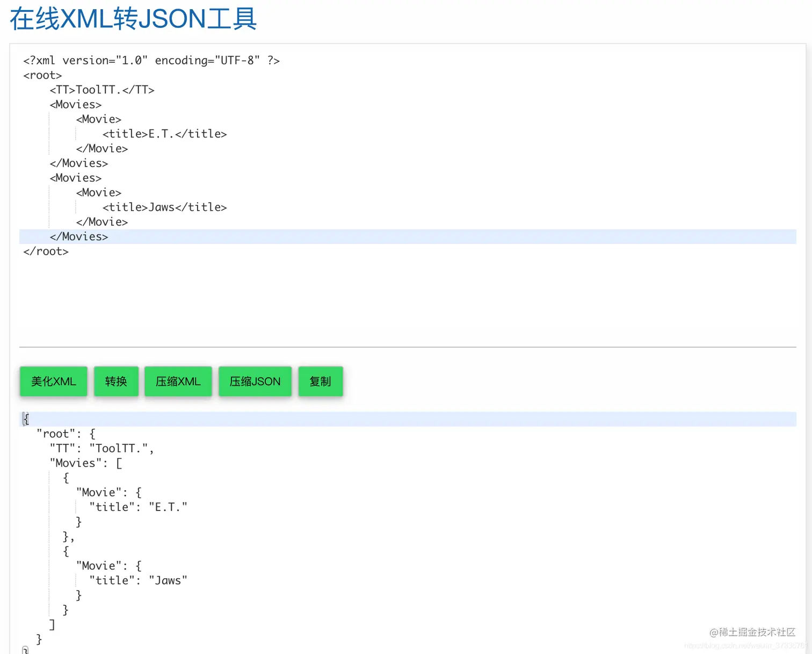Click the 压缩XML button
The width and height of the screenshot is (812, 654).
178,382
